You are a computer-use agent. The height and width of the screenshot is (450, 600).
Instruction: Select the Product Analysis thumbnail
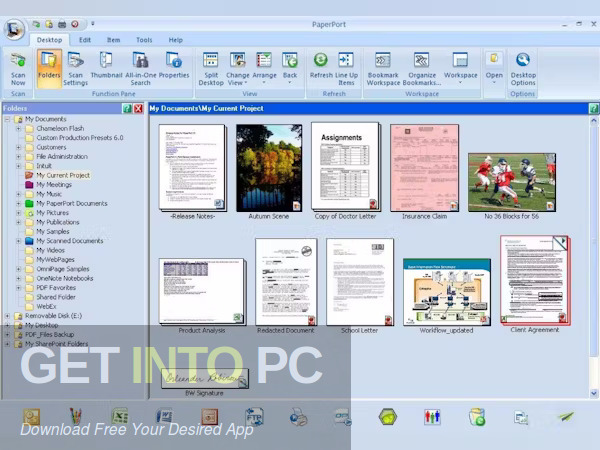202,292
